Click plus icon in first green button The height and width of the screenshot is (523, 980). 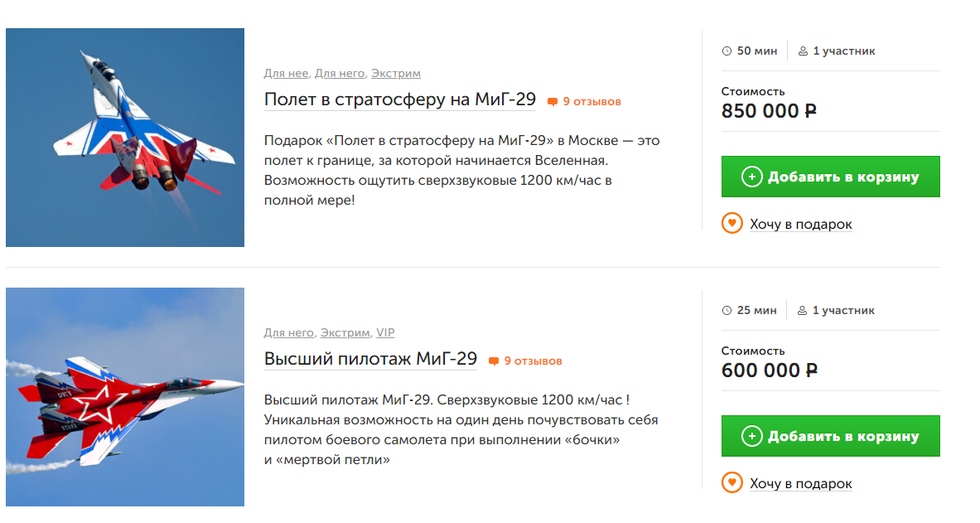tap(751, 177)
